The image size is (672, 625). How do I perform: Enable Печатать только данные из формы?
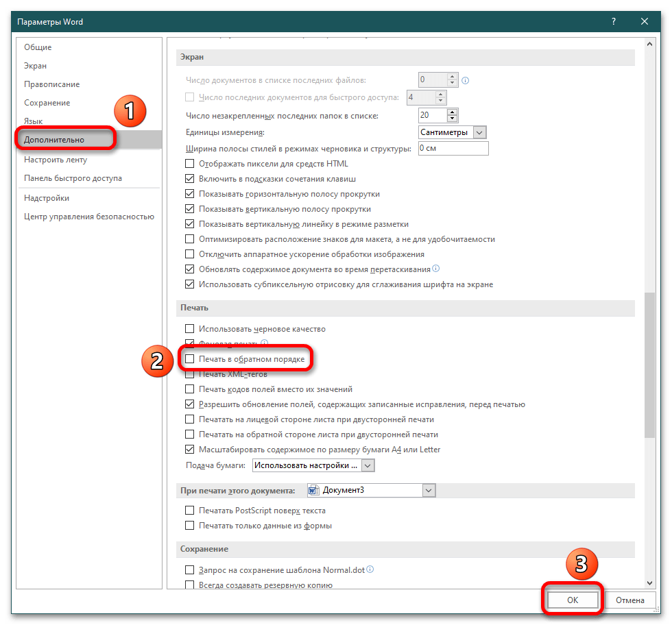pyautogui.click(x=189, y=525)
